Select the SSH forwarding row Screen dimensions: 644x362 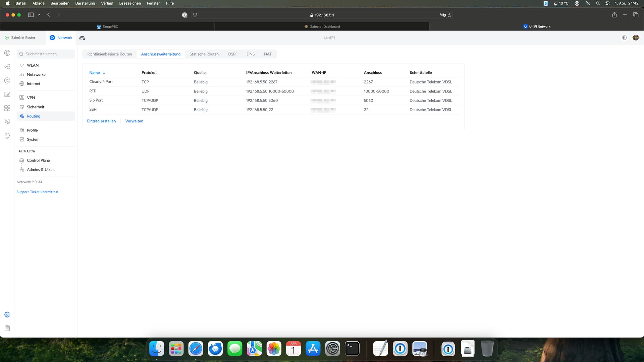273,110
